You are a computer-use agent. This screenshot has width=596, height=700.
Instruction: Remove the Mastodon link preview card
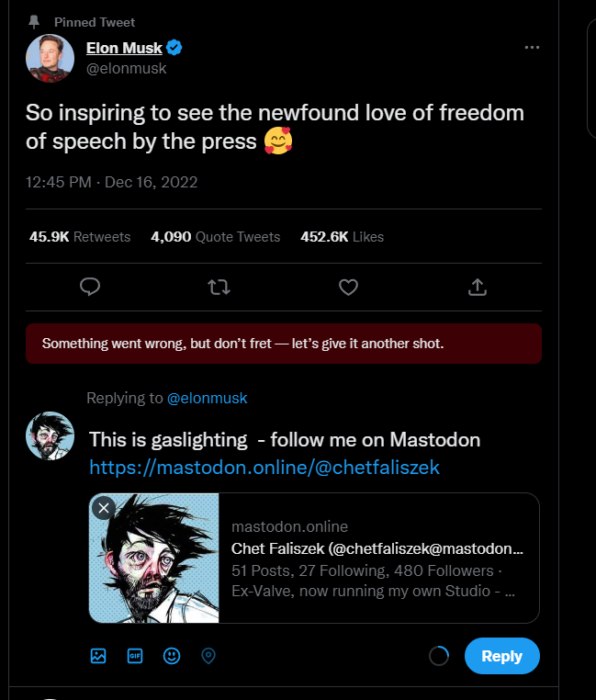pyautogui.click(x=104, y=508)
